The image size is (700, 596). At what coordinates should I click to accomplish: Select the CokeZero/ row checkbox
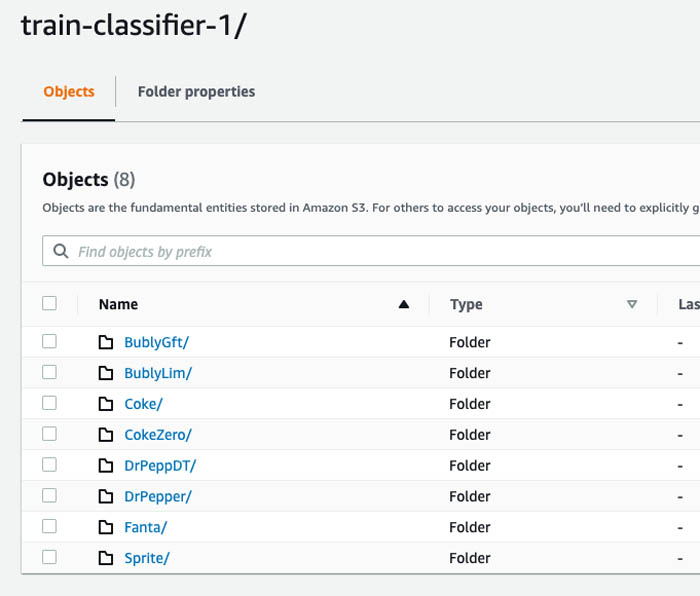coord(49,433)
